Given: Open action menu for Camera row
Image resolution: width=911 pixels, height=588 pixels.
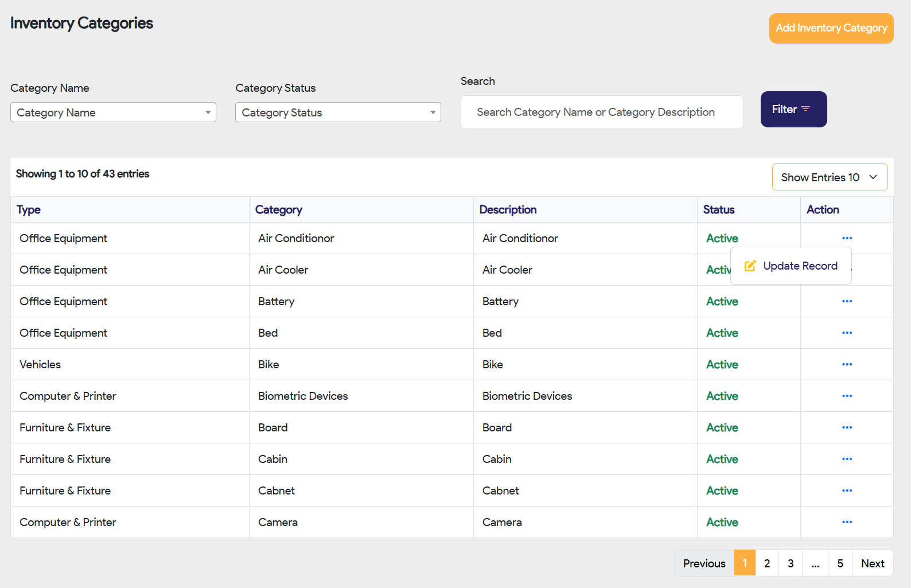Looking at the screenshot, I should [847, 522].
